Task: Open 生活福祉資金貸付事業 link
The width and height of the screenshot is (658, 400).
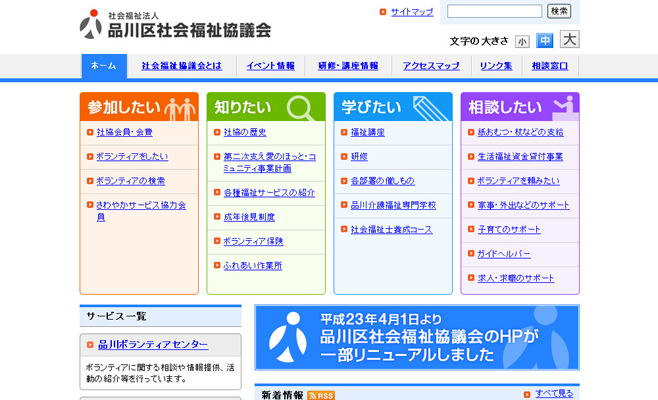Action: [x=520, y=157]
